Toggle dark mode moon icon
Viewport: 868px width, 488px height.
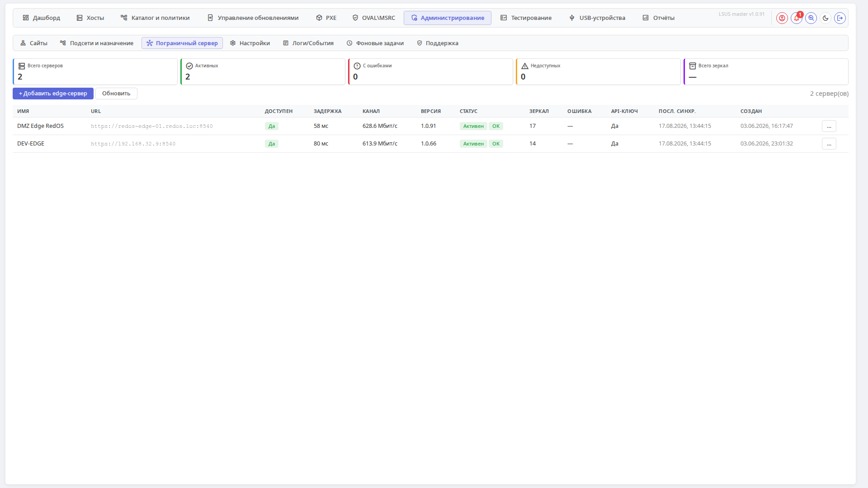(826, 18)
